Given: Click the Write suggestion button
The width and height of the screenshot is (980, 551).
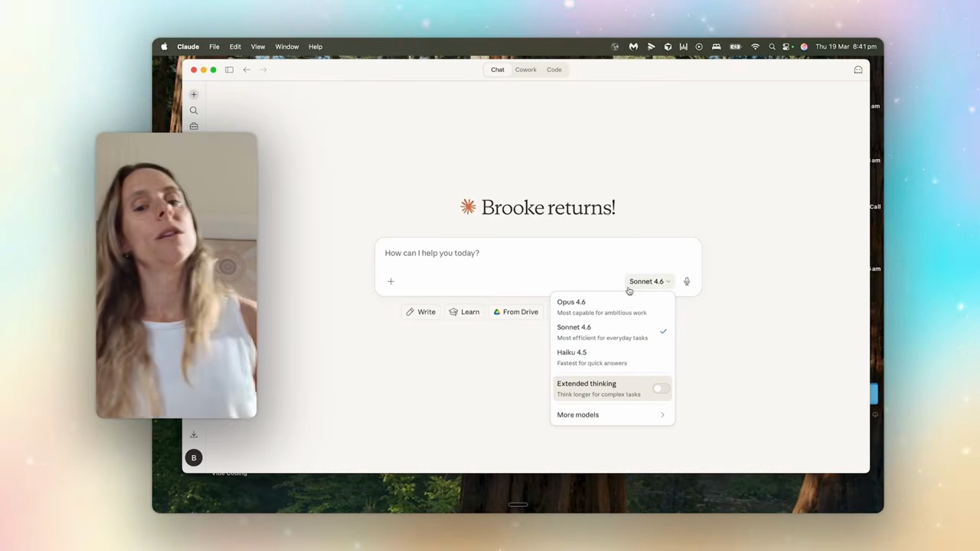Looking at the screenshot, I should [421, 312].
